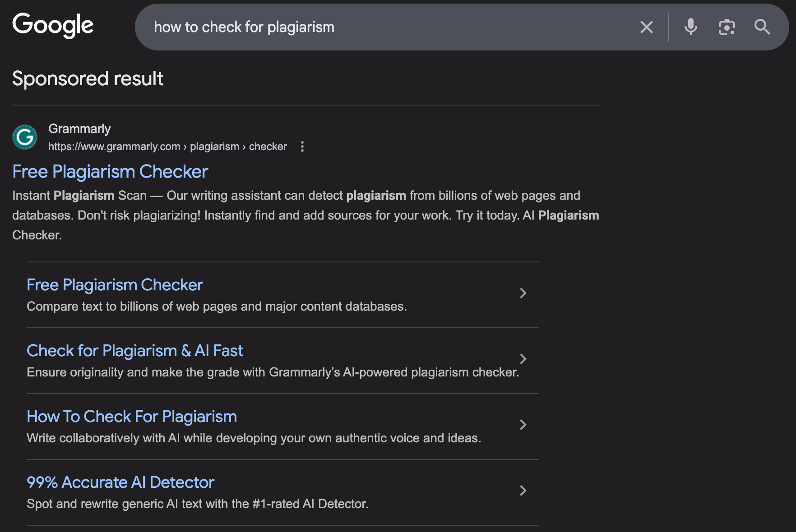Click the grammarly.com plagiarism checker URL

pos(167,147)
